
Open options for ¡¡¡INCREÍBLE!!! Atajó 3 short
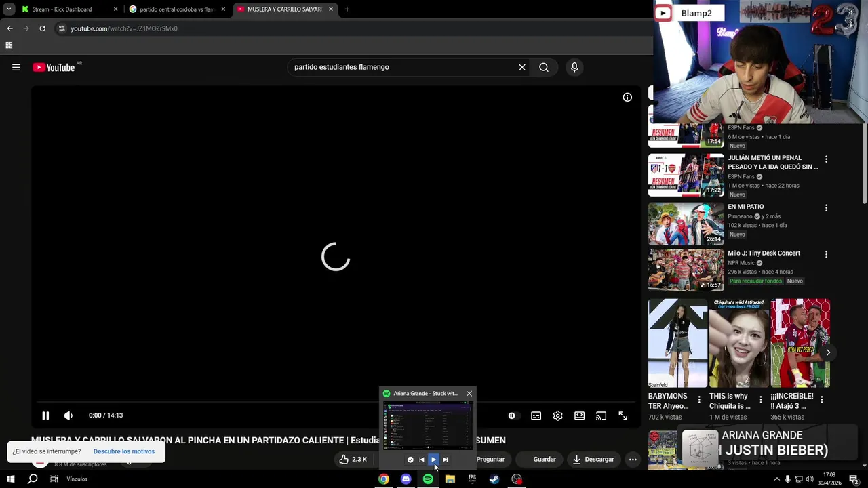[821, 400]
